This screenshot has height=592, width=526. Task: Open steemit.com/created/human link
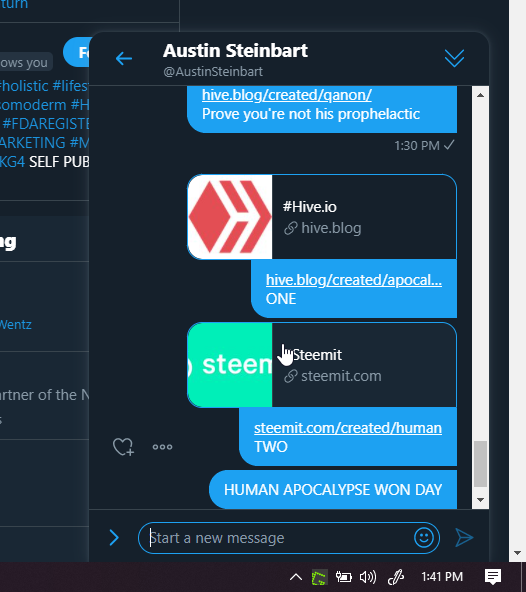point(348,428)
